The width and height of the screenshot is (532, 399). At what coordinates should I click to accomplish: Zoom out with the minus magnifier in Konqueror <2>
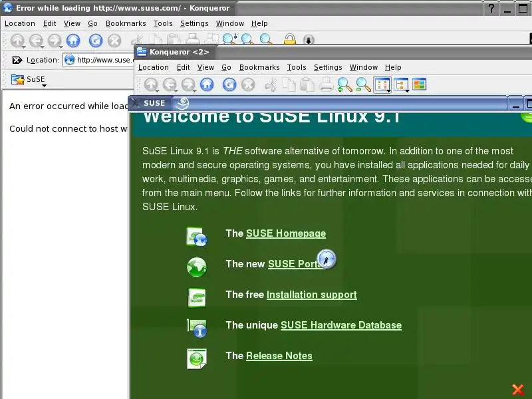pyautogui.click(x=363, y=84)
